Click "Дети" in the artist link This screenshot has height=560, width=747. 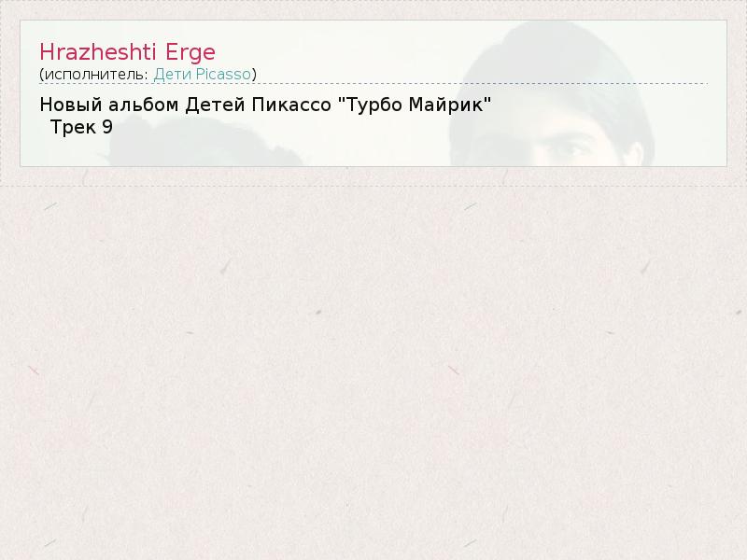pyautogui.click(x=173, y=74)
